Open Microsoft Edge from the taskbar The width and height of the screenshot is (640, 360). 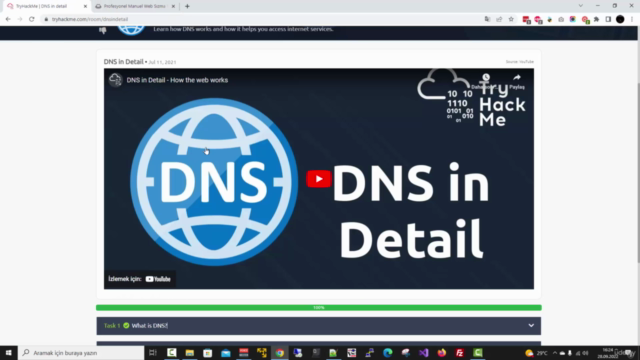[x=387, y=353]
